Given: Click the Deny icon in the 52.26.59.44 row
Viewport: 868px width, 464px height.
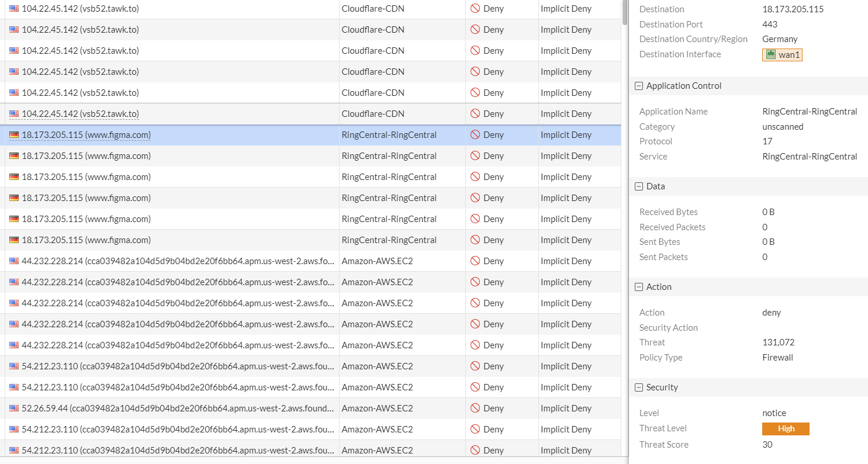Looking at the screenshot, I should click(x=475, y=408).
